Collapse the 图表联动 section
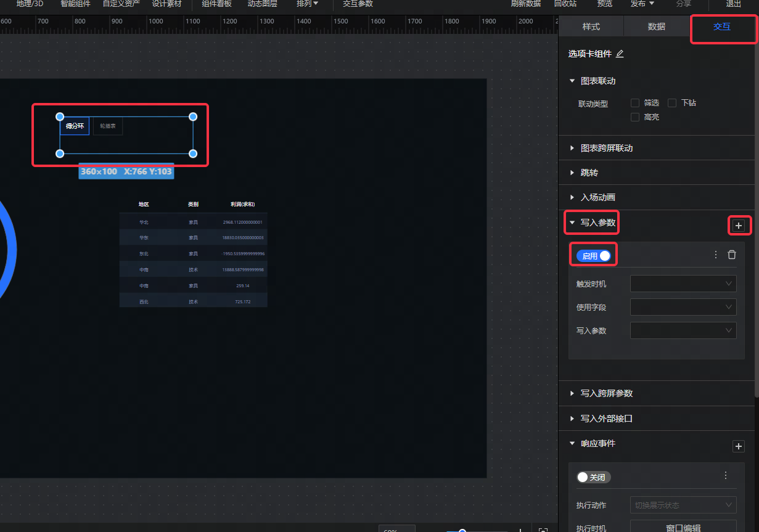The height and width of the screenshot is (532, 759). (x=572, y=81)
